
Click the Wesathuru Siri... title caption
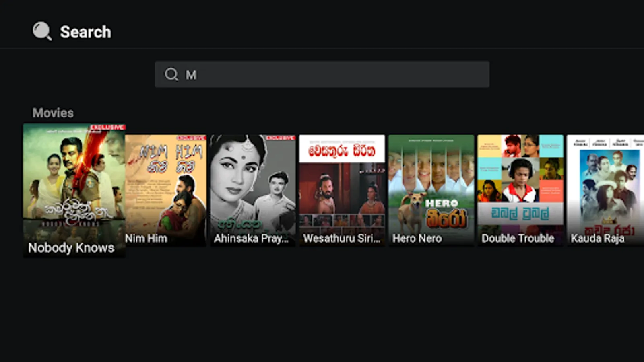pos(342,239)
